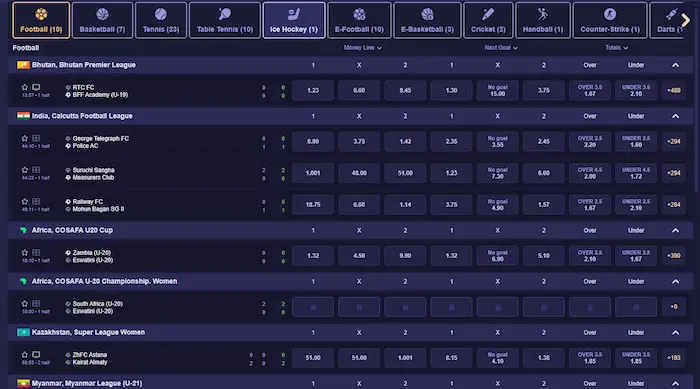
Task: Switch to the Ice Hockey (1) tab
Action: tap(294, 20)
